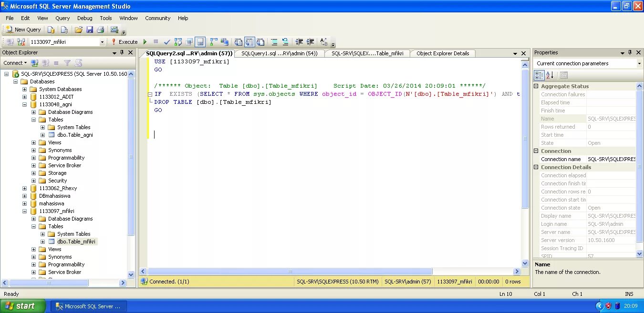Show Properties in Categorized view
The height and width of the screenshot is (313, 644).
tap(539, 75)
